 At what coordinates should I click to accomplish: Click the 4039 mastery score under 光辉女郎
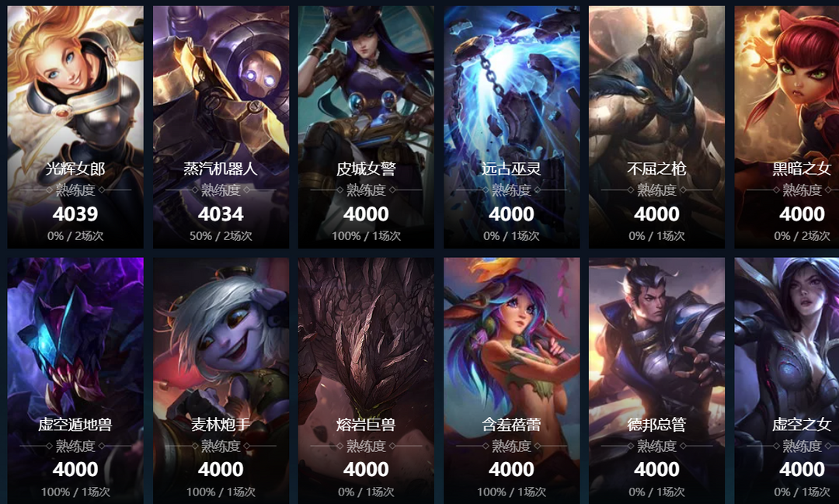(x=75, y=214)
